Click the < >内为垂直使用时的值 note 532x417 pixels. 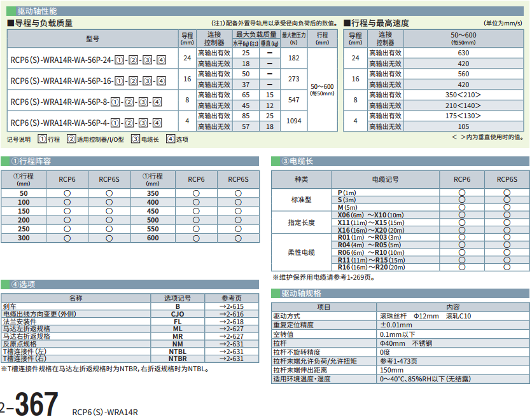[x=487, y=137]
